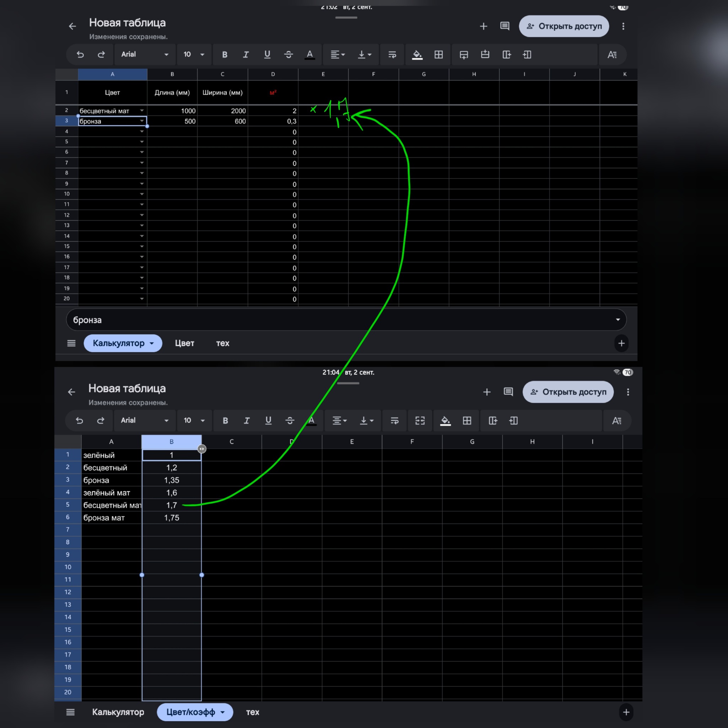Toggle strikethrough in the bottom toolbar
The height and width of the screenshot is (728, 728).
[289, 421]
